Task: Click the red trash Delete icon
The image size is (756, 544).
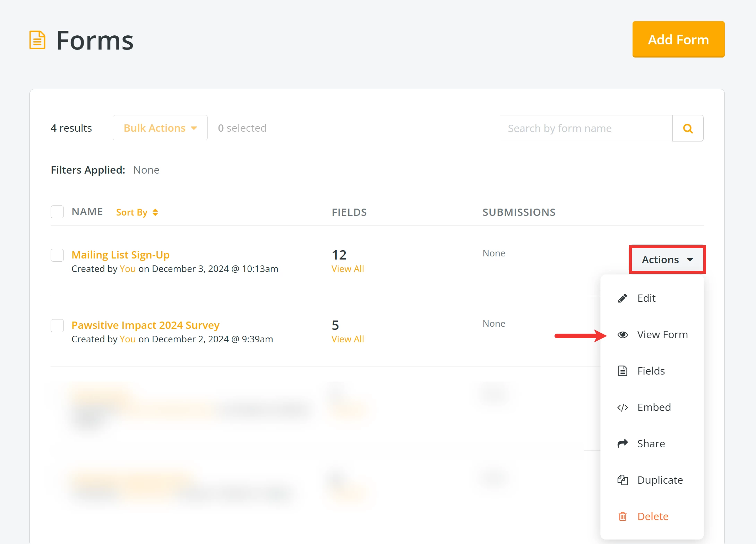Action: tap(622, 517)
